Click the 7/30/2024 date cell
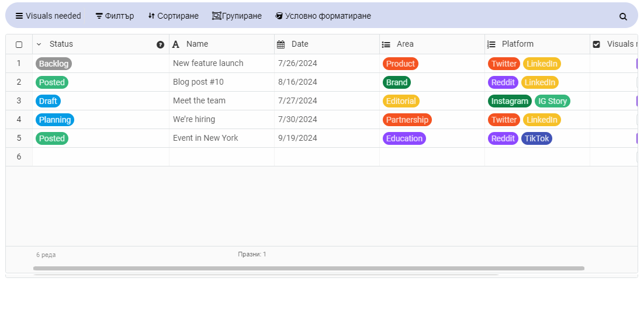The image size is (644, 330). click(327, 119)
